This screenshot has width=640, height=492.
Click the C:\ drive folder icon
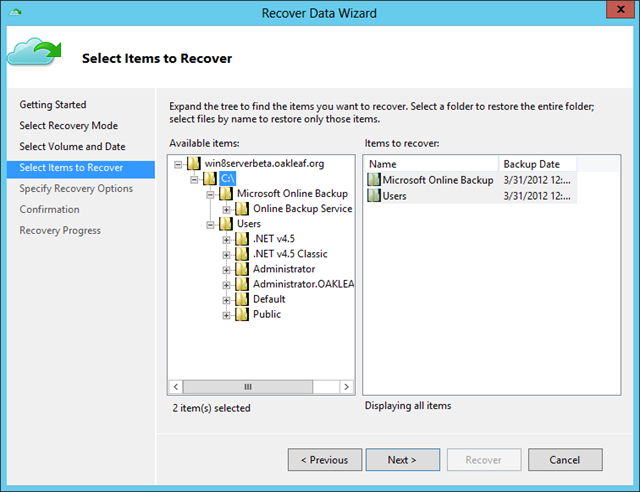pyautogui.click(x=210, y=178)
